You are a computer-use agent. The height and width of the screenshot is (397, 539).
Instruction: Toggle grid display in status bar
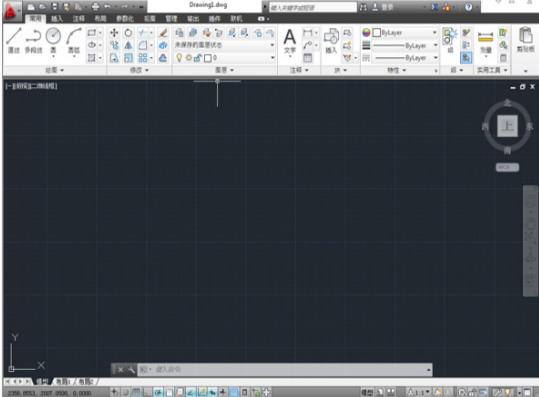pos(136,392)
